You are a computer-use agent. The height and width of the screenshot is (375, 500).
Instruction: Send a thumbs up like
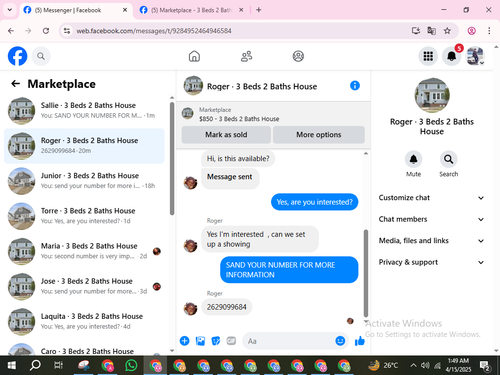click(360, 341)
